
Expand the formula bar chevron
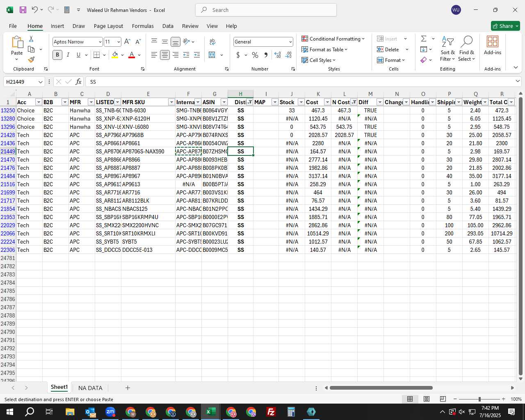518,81
